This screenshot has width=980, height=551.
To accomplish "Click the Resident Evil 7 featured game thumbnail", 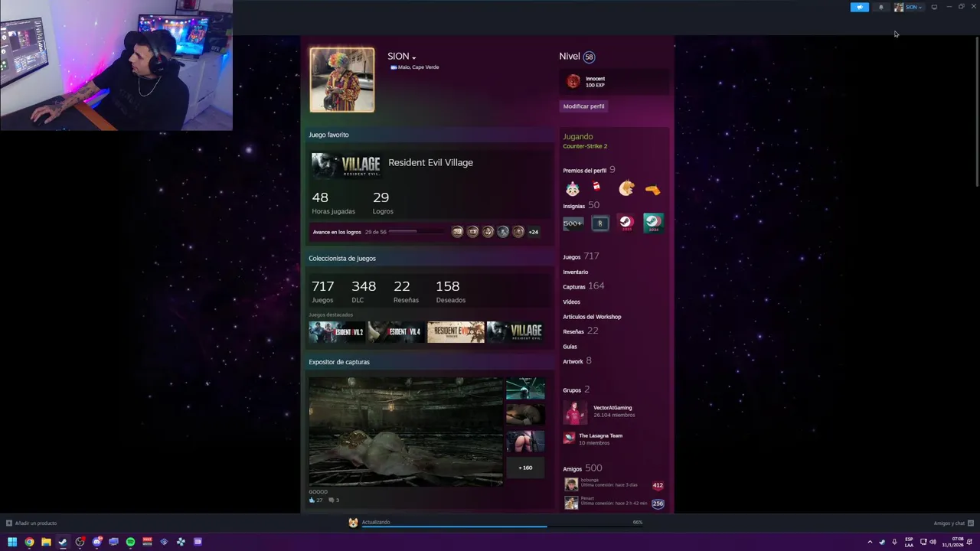I will click(456, 332).
